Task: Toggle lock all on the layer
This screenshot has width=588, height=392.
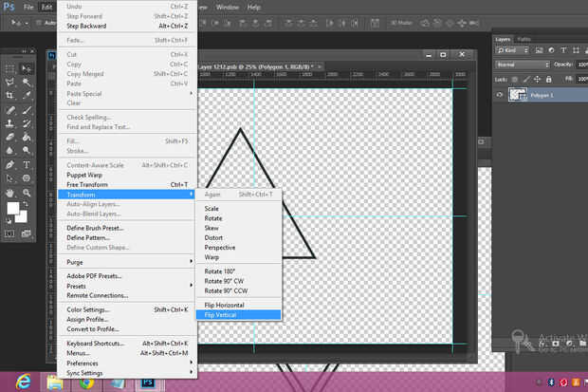Action: 548,79
